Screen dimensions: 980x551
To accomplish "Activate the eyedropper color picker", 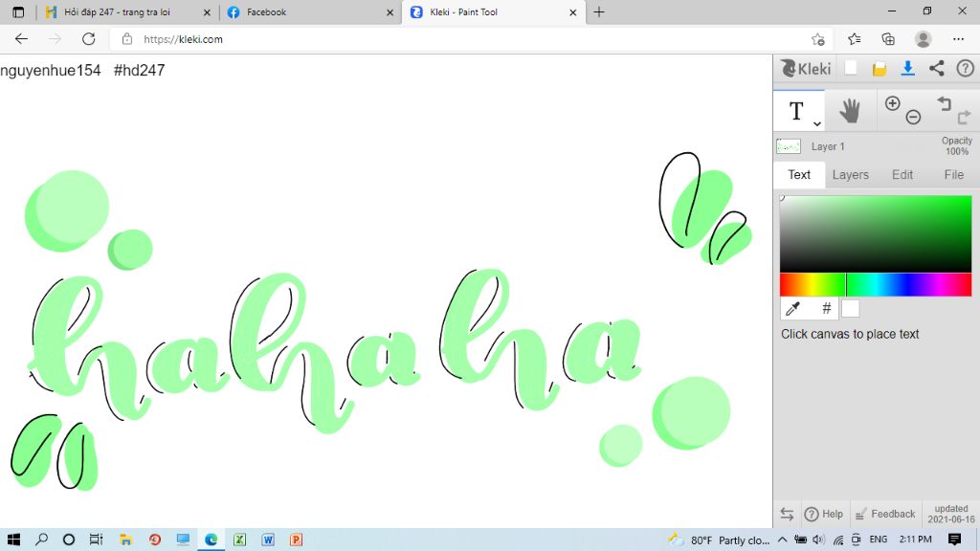I will [x=792, y=308].
